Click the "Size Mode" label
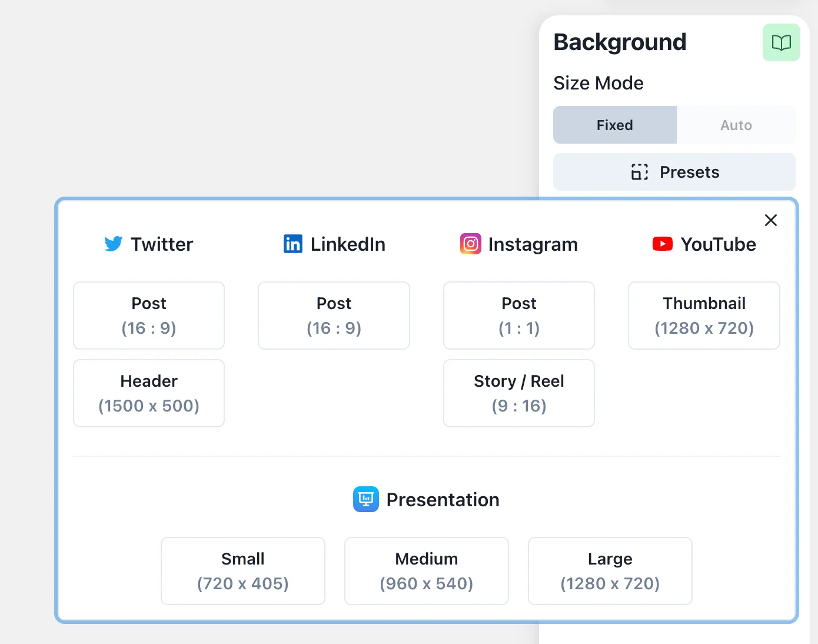Screen dimensions: 818x644 (x=598, y=83)
